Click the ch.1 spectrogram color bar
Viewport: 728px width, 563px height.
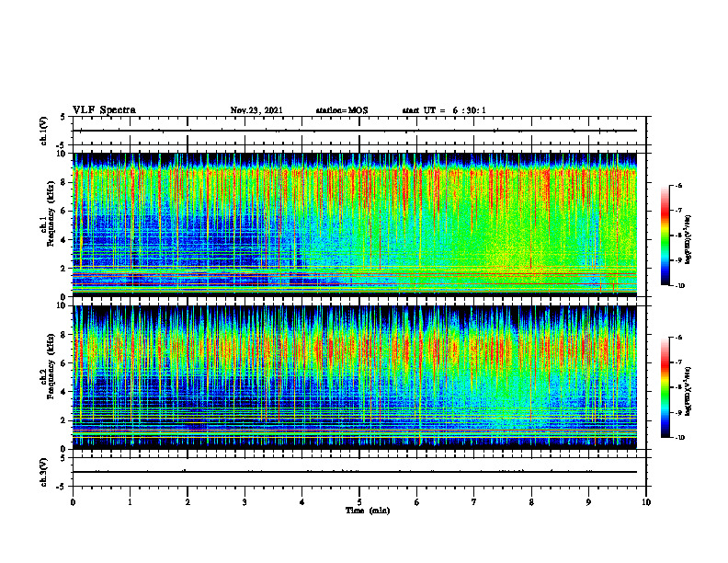point(665,236)
